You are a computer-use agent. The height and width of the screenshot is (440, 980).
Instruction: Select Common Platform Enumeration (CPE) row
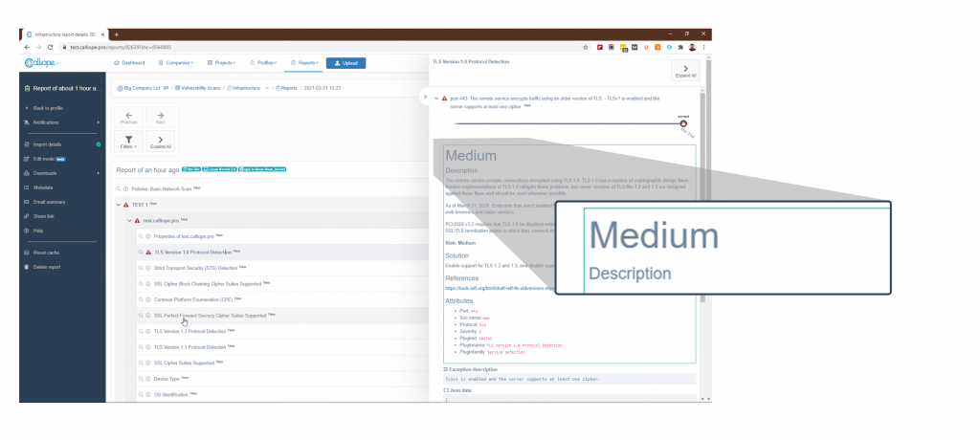tap(282, 299)
